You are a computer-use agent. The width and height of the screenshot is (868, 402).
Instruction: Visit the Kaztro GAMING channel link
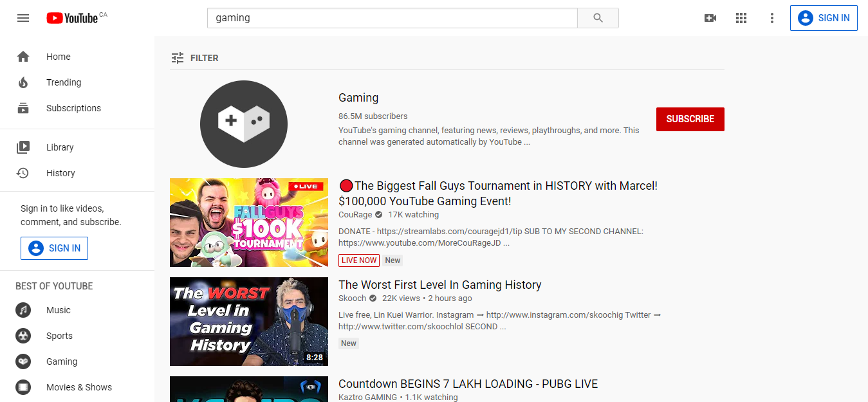click(x=368, y=397)
